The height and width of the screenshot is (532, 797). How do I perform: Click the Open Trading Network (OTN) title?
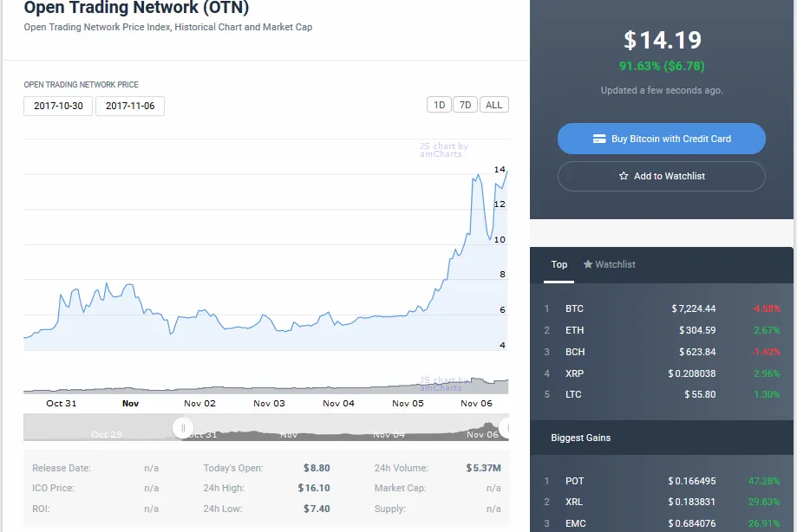coord(136,8)
